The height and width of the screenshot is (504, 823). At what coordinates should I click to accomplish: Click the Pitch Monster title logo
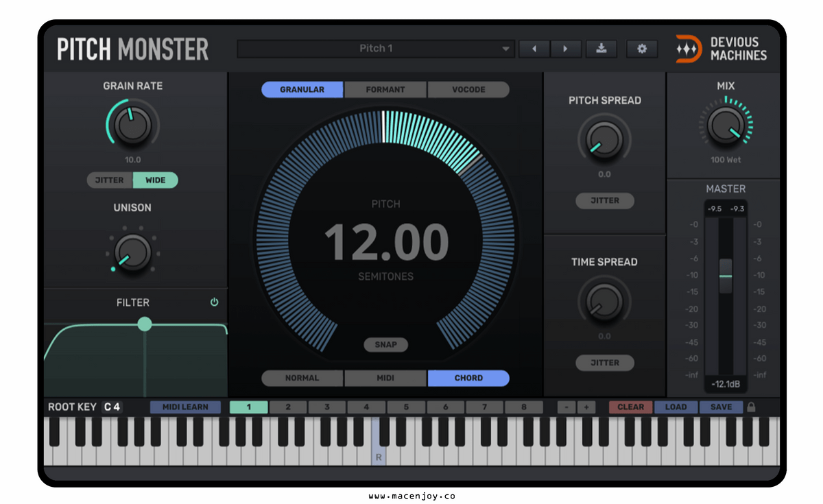133,49
